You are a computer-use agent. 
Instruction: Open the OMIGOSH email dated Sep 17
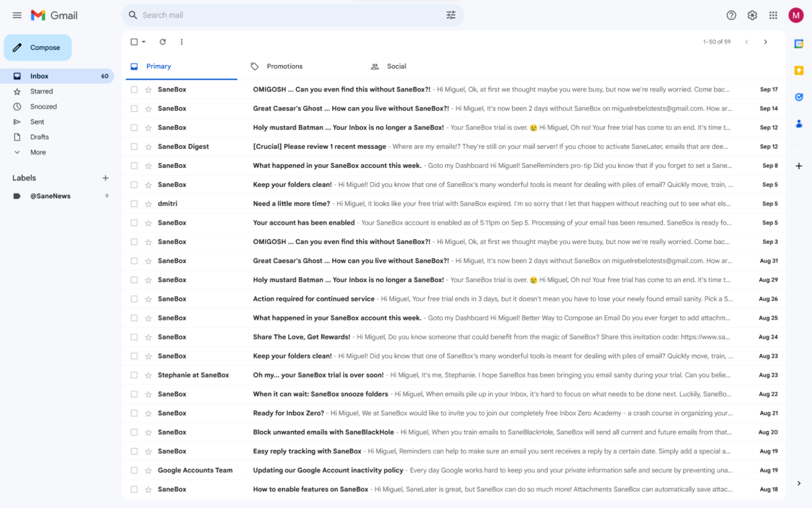coord(454,89)
